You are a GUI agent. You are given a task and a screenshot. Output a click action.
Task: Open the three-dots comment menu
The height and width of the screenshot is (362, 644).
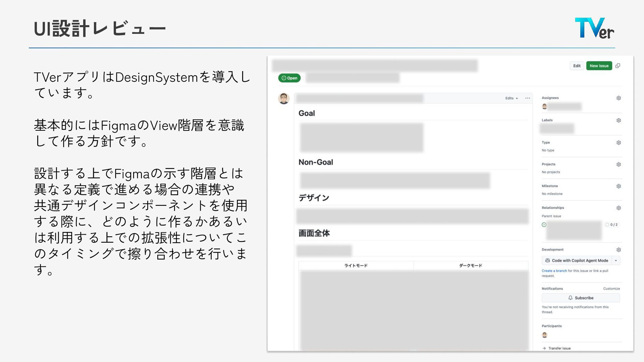coord(528,98)
